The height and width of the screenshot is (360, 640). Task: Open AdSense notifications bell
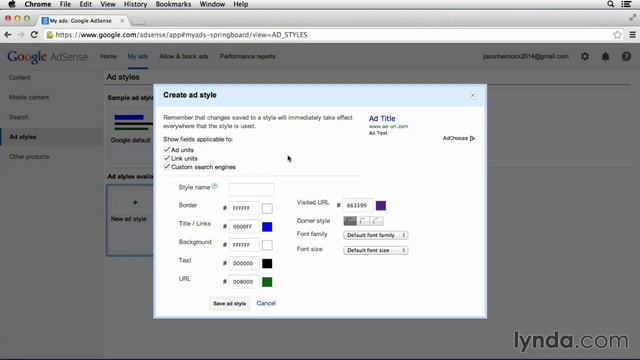tap(605, 56)
